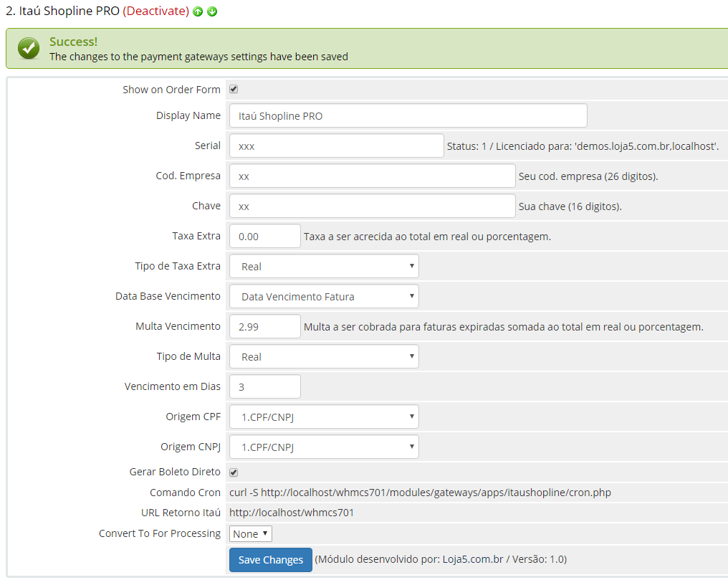Viewport: 728px width, 580px height.
Task: Open the Origem CNPJ dropdown
Action: (x=324, y=447)
